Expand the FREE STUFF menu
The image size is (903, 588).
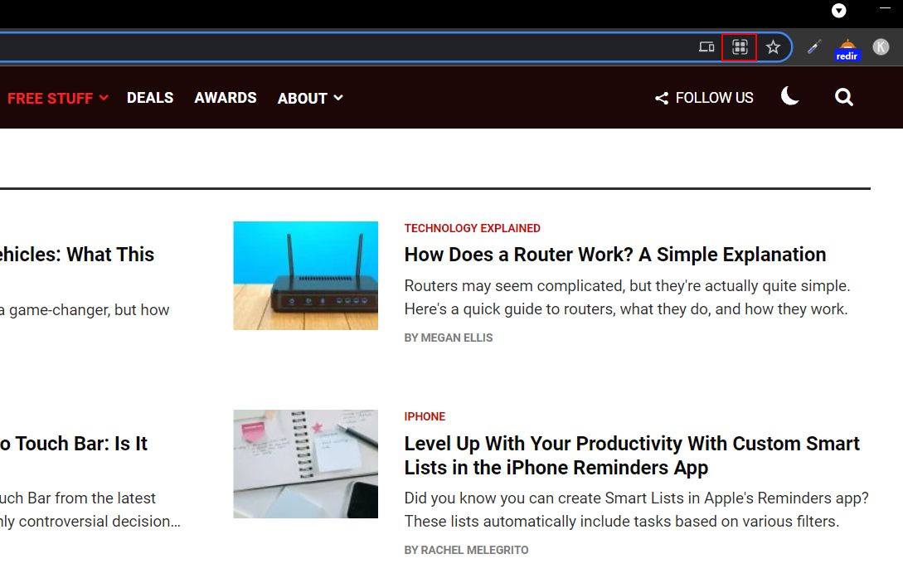[x=57, y=98]
